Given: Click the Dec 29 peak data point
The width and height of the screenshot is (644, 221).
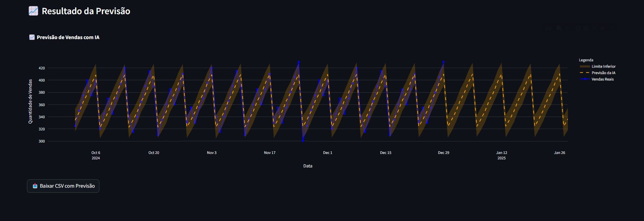Looking at the screenshot, I should pyautogui.click(x=444, y=62).
